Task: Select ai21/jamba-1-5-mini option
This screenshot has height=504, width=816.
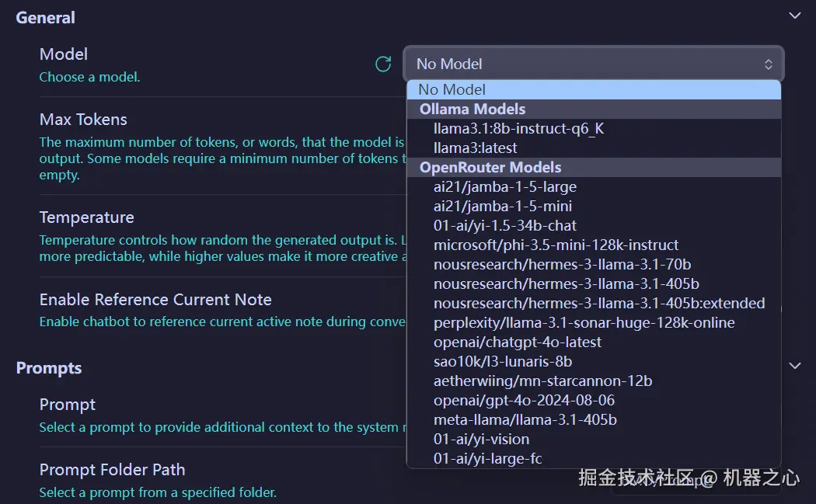Action: point(502,206)
